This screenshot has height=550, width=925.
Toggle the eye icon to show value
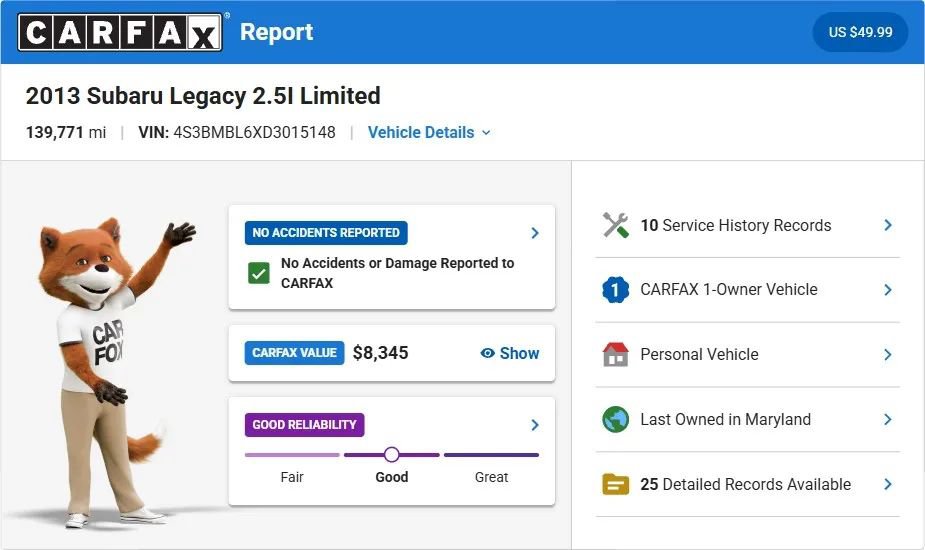point(487,353)
